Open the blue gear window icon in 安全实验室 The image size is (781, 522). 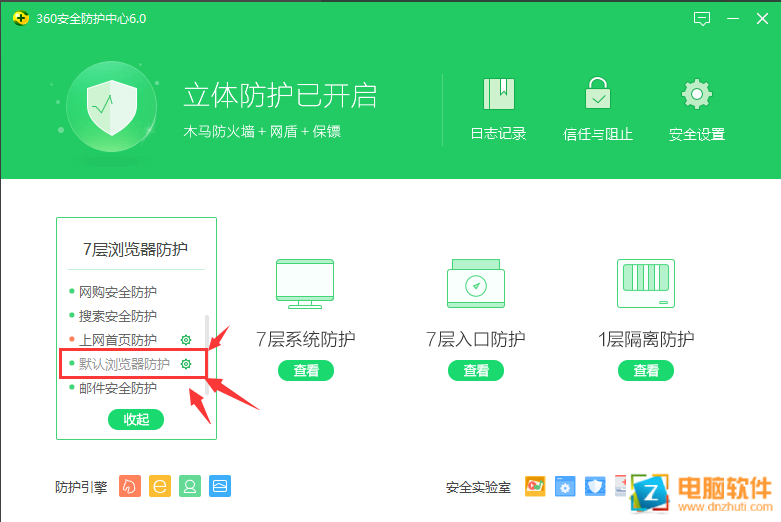click(x=565, y=486)
